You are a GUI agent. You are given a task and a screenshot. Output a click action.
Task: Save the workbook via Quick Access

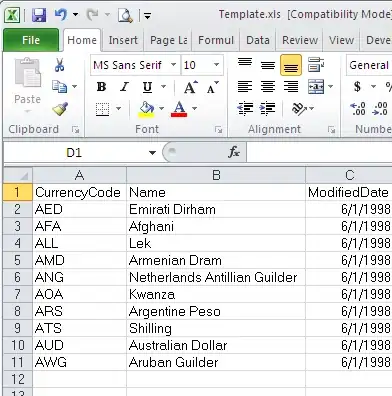39,15
